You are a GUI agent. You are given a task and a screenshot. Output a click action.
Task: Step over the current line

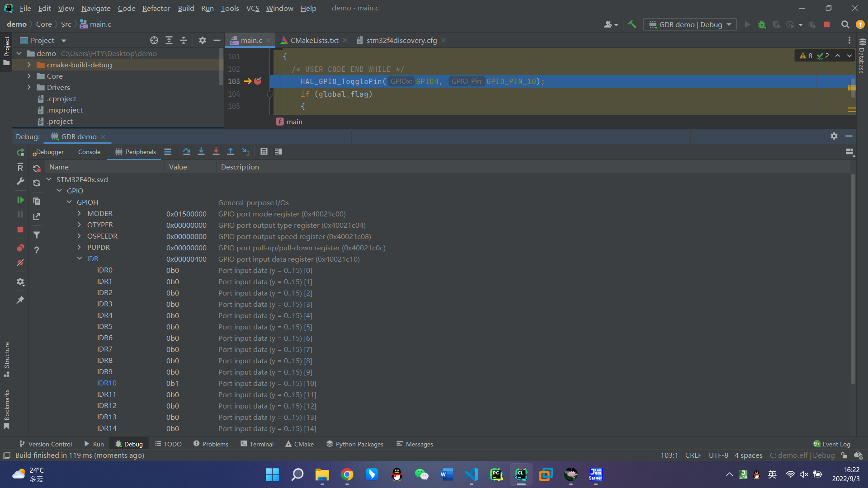tap(186, 152)
